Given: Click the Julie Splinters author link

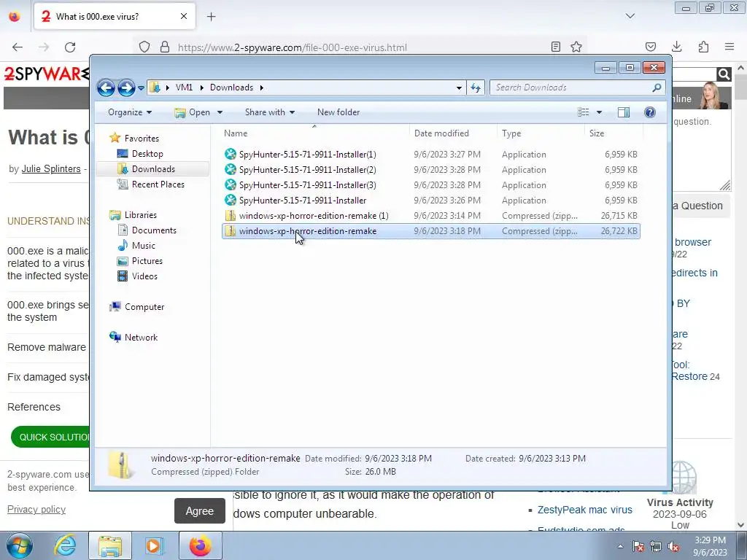Looking at the screenshot, I should click(x=51, y=168).
